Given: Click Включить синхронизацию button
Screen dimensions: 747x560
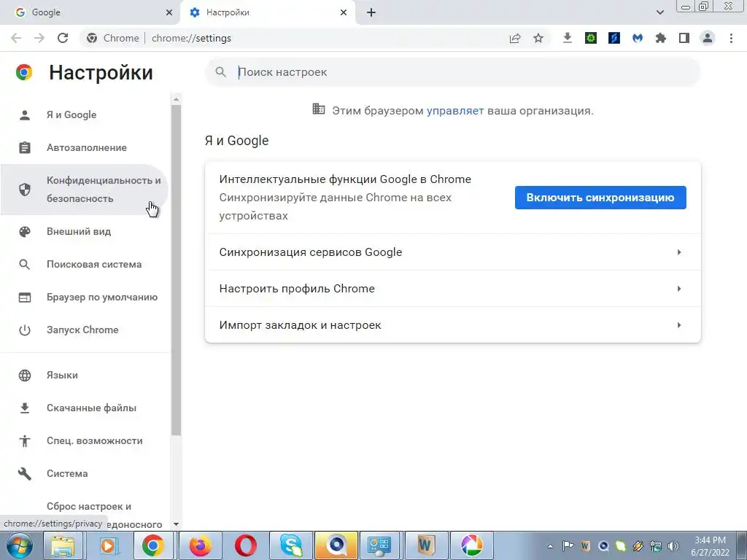Looking at the screenshot, I should pyautogui.click(x=600, y=198).
